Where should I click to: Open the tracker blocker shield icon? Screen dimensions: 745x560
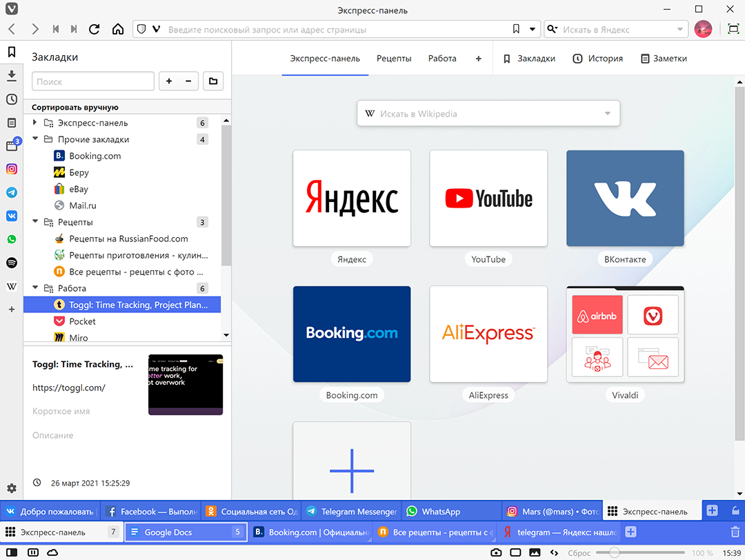(141, 30)
